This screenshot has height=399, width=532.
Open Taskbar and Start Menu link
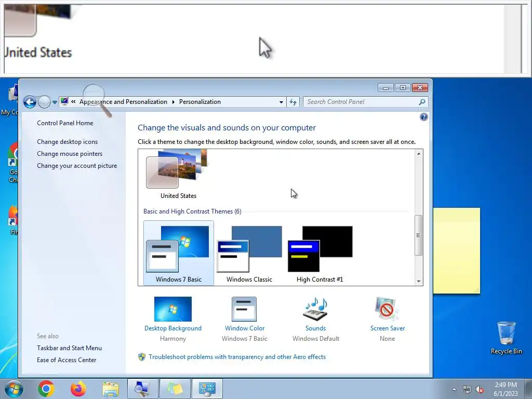click(x=69, y=348)
